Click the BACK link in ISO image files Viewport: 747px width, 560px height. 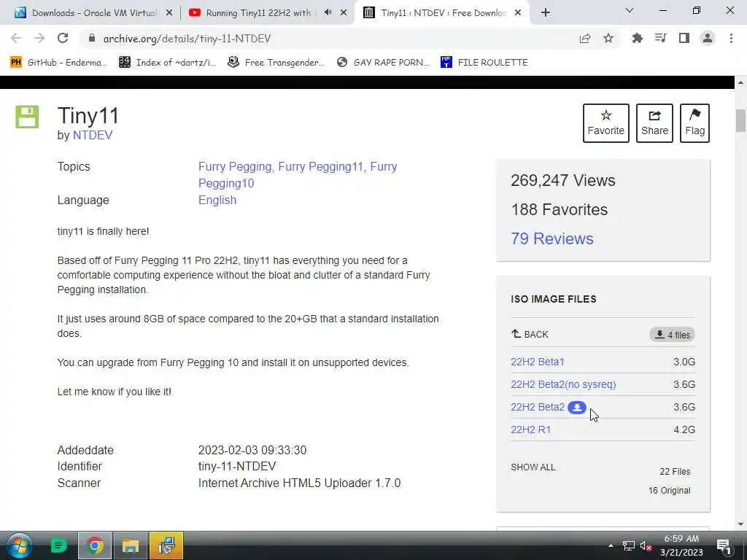pyautogui.click(x=530, y=334)
